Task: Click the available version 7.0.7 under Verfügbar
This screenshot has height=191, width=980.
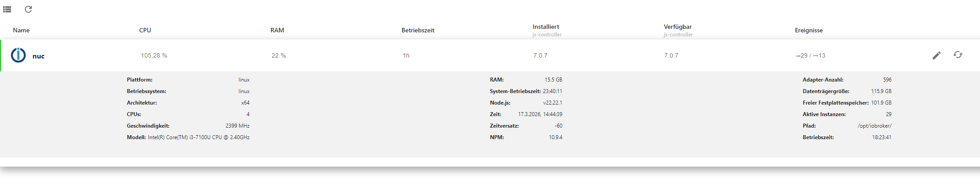Action: (671, 55)
